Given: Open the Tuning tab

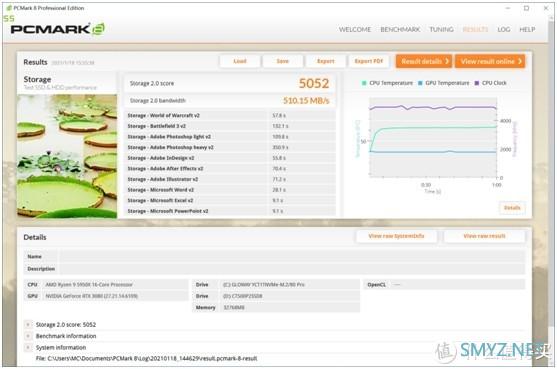Looking at the screenshot, I should [x=441, y=29].
